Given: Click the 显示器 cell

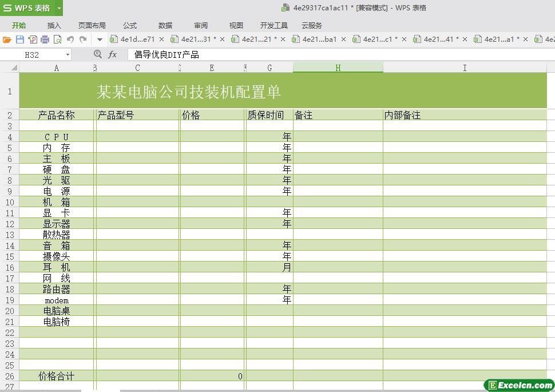Looking at the screenshot, I should click(x=57, y=224).
